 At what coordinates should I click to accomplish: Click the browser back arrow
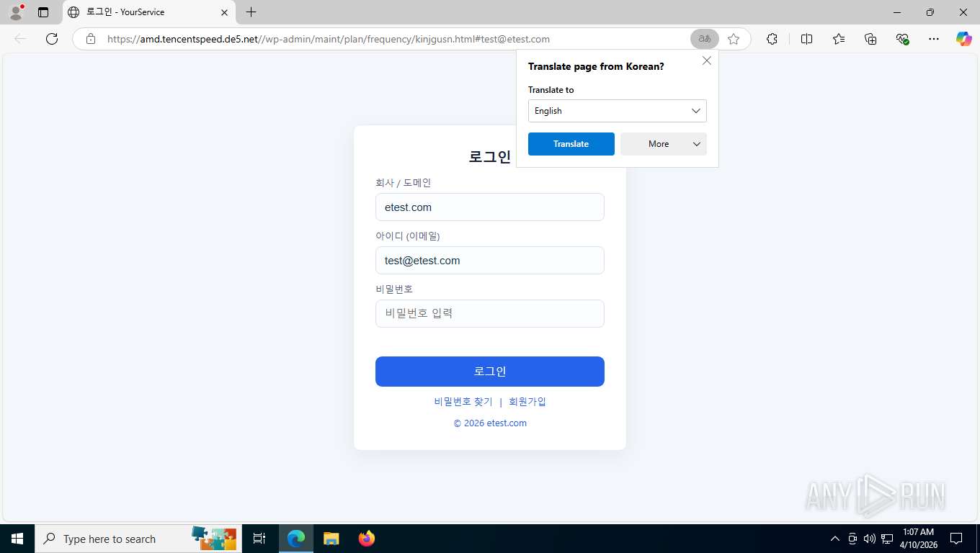tap(20, 39)
